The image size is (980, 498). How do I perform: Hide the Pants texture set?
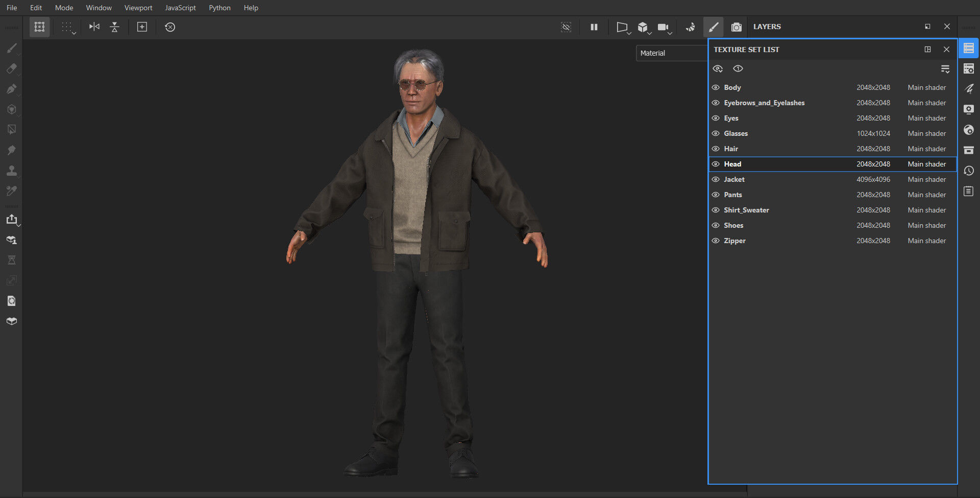coord(716,195)
